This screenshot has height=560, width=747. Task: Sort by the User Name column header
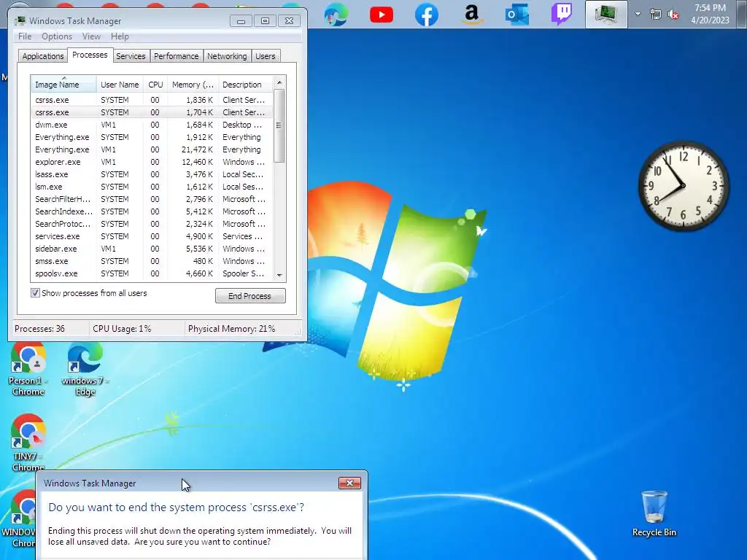(x=120, y=85)
